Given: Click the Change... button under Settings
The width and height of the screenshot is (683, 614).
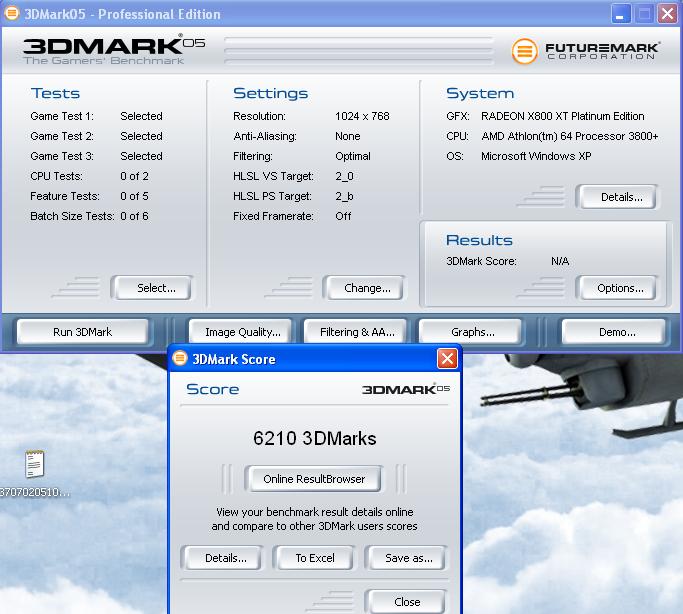Looking at the screenshot, I should coord(363,288).
